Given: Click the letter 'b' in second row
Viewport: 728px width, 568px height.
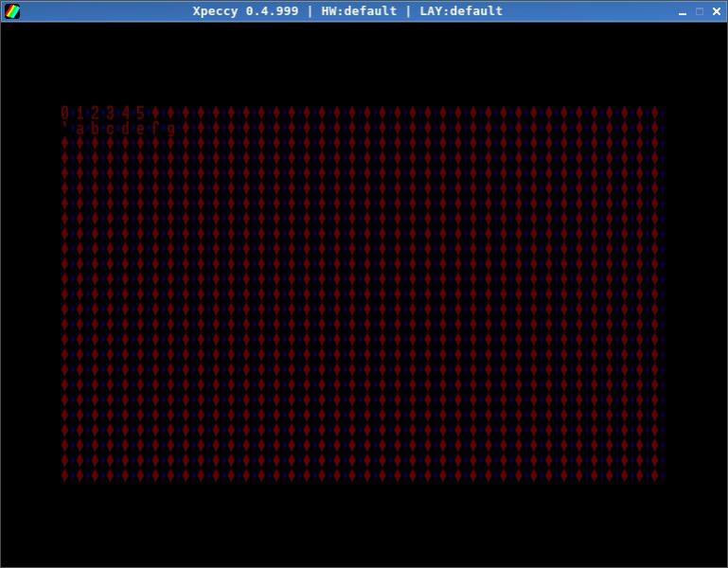Looking at the screenshot, I should click(x=96, y=129).
